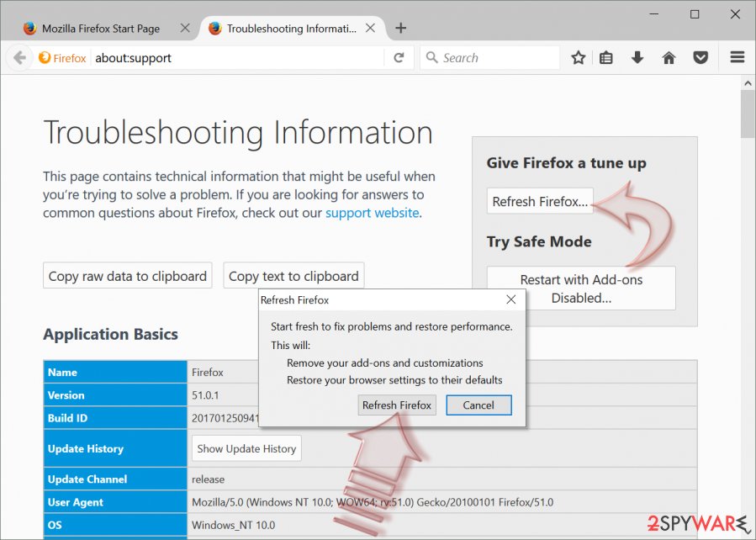Screen dimensions: 756x540
Task: Close the Refresh Firefox dialog
Action: click(x=511, y=299)
